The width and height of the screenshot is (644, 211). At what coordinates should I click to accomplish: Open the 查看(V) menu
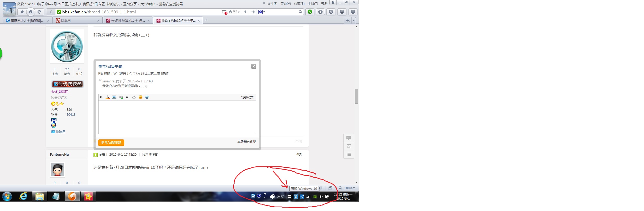pyautogui.click(x=285, y=4)
